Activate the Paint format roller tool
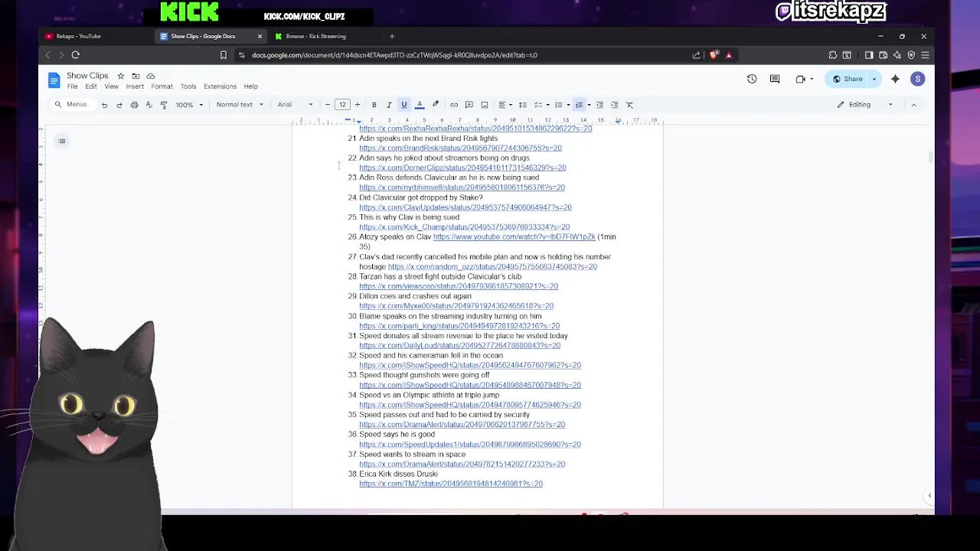 click(x=163, y=105)
